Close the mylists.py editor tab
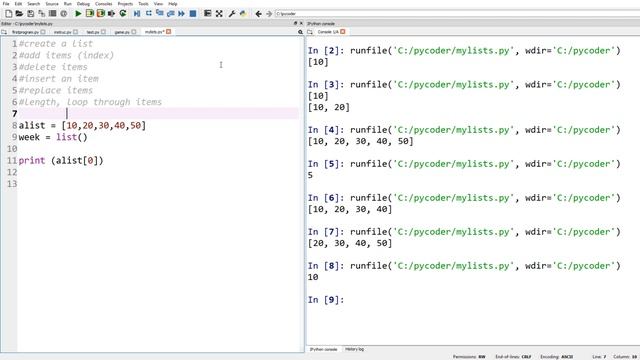This screenshot has height=360, width=640. (x=169, y=32)
